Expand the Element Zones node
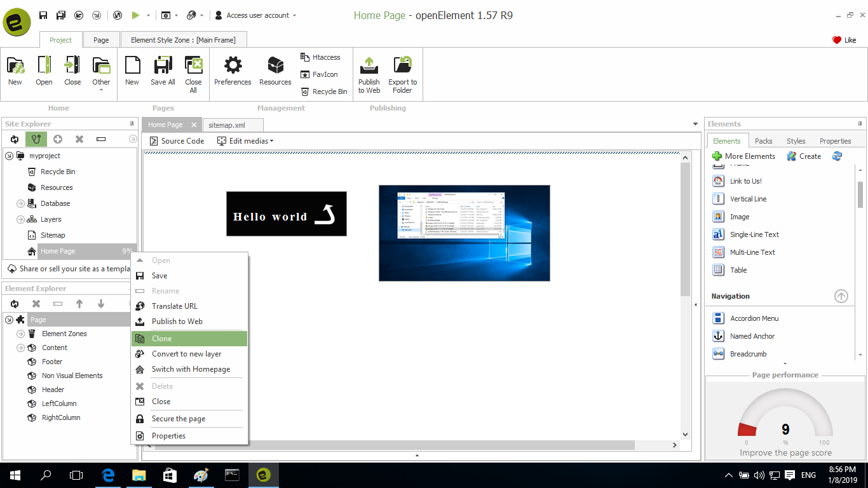The image size is (868, 488). [20, 334]
